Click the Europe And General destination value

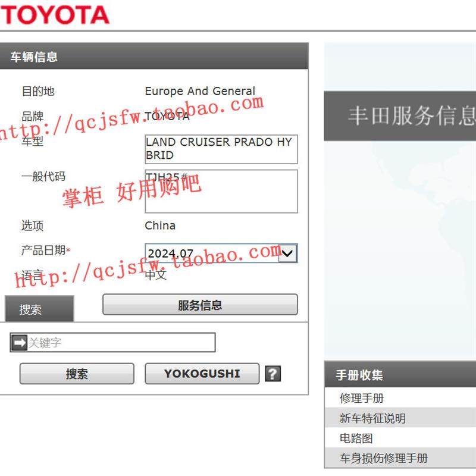(x=200, y=91)
